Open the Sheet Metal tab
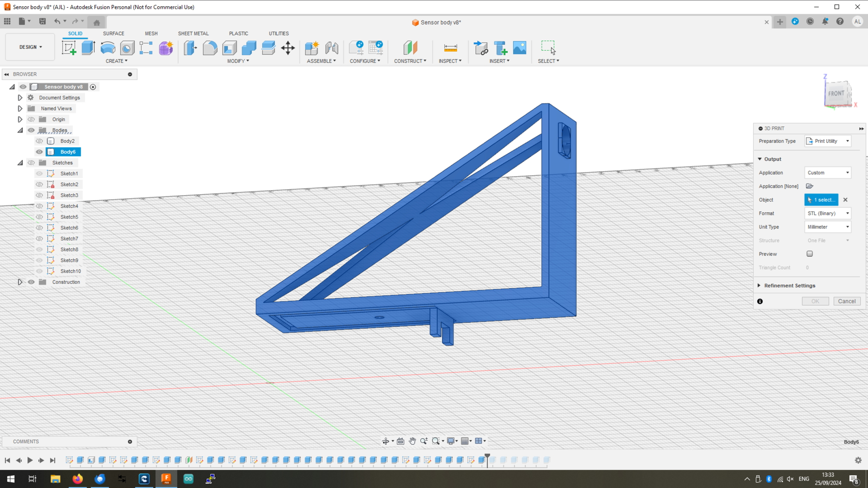The image size is (868, 488). coord(193,34)
